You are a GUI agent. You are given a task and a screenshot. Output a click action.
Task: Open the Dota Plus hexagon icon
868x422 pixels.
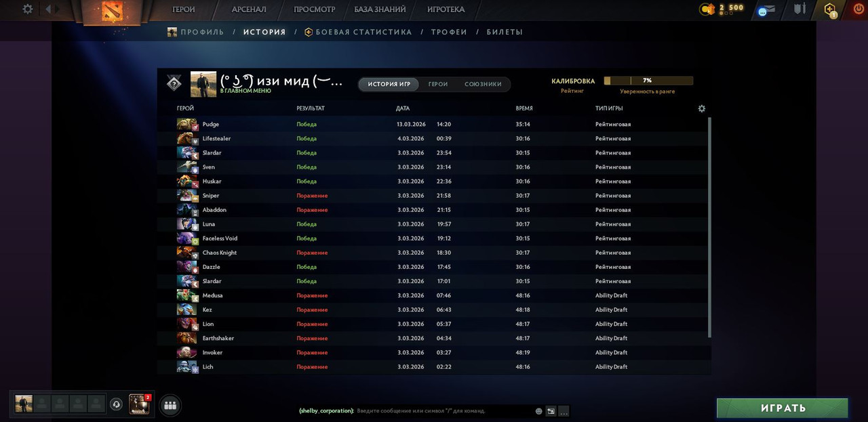pyautogui.click(x=830, y=9)
